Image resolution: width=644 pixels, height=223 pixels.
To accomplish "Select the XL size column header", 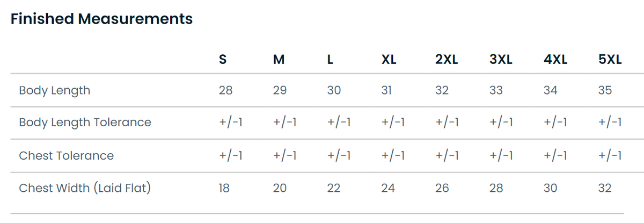I will pos(389,60).
